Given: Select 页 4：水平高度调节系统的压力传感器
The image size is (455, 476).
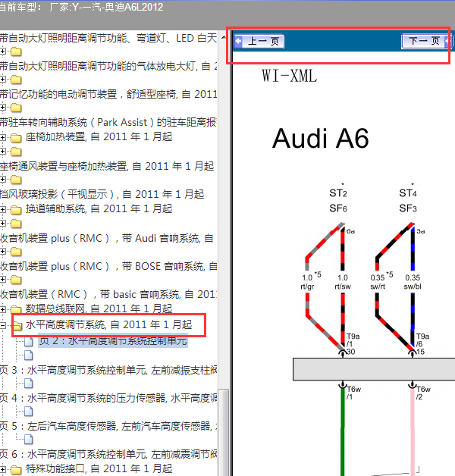Looking at the screenshot, I should (108, 398).
